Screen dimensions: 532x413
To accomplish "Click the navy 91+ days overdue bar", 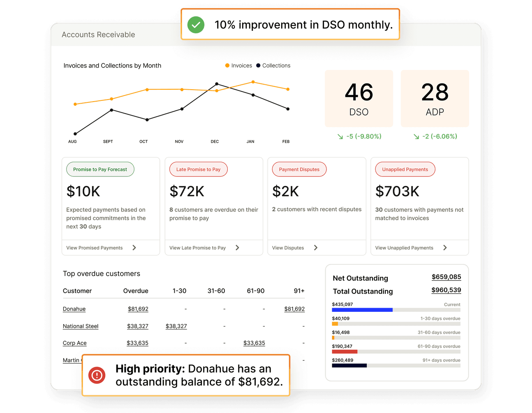I will [349, 366].
